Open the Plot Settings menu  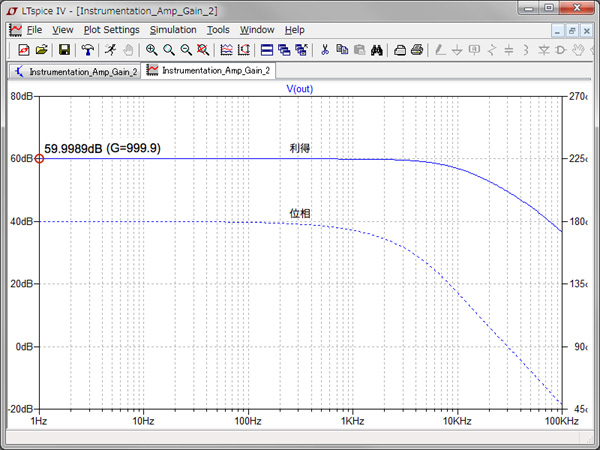click(111, 30)
